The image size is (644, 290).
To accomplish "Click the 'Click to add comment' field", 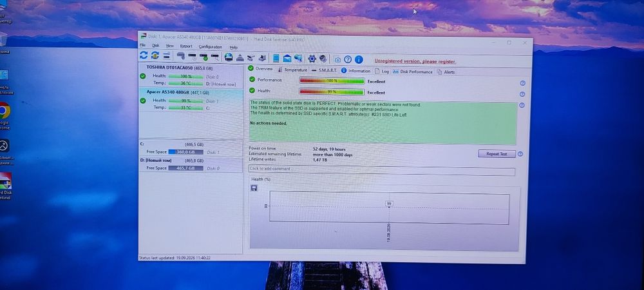I will click(x=381, y=169).
